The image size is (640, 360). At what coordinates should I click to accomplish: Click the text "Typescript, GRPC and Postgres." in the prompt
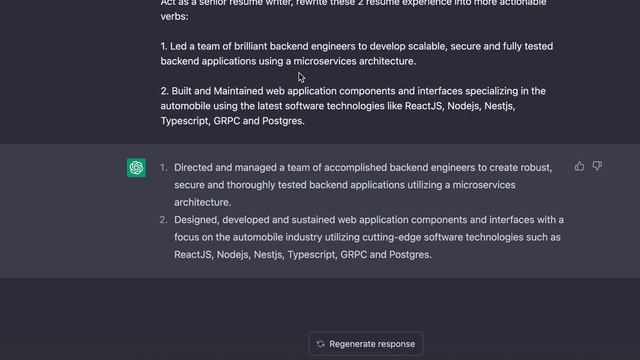pyautogui.click(x=233, y=121)
